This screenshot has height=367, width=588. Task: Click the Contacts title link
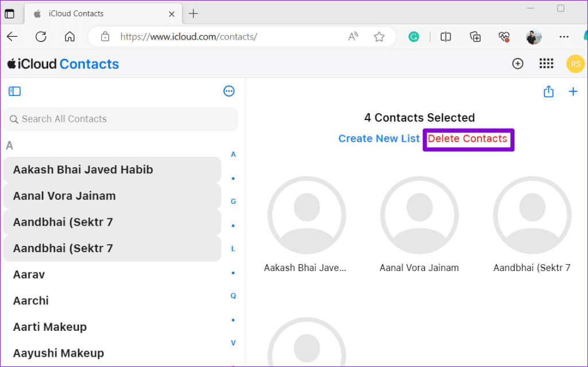pos(89,64)
